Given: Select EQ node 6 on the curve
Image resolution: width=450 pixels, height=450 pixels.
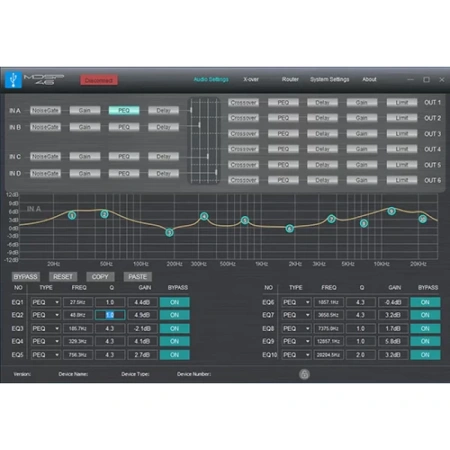Looking at the screenshot, I should click(x=290, y=228).
